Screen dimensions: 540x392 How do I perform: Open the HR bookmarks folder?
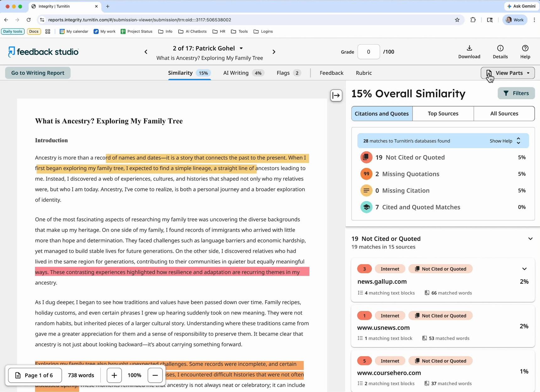[x=219, y=31]
